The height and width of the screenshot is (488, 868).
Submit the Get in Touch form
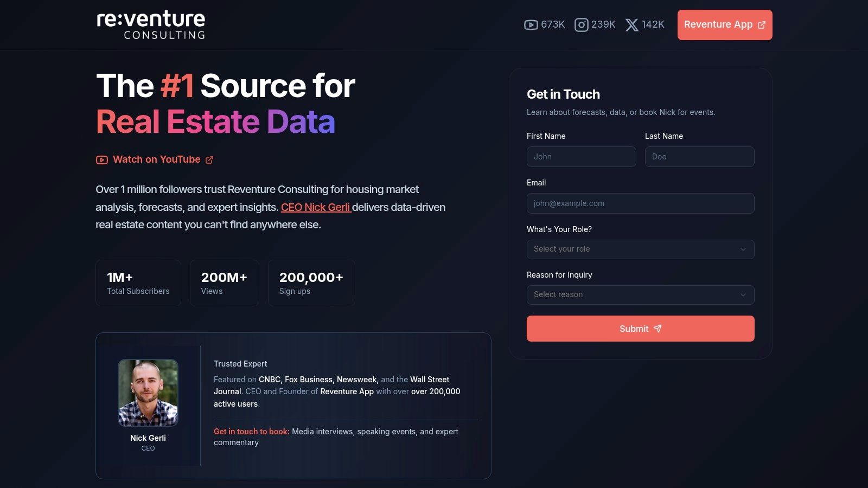click(x=641, y=329)
